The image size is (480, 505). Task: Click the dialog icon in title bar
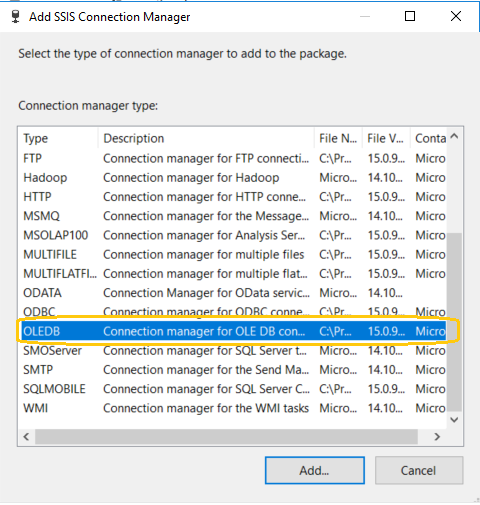(15, 17)
